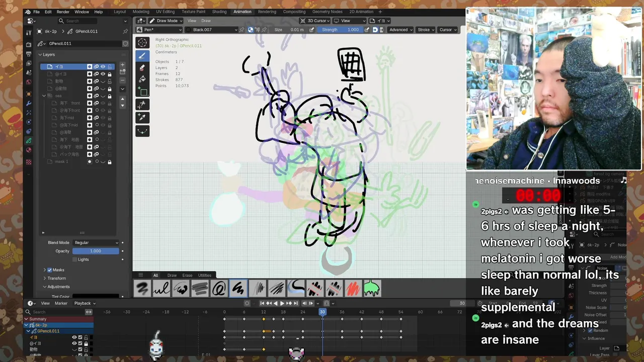This screenshot has width=644, height=362.
Task: Open the Object Data Grease Pencil tab
Action: coord(29,141)
